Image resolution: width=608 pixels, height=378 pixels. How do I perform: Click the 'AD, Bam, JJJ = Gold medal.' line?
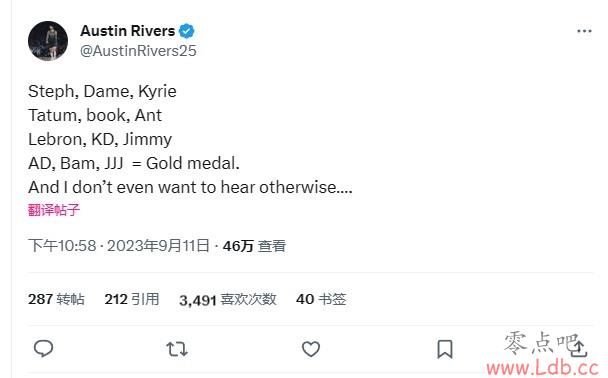(x=134, y=163)
